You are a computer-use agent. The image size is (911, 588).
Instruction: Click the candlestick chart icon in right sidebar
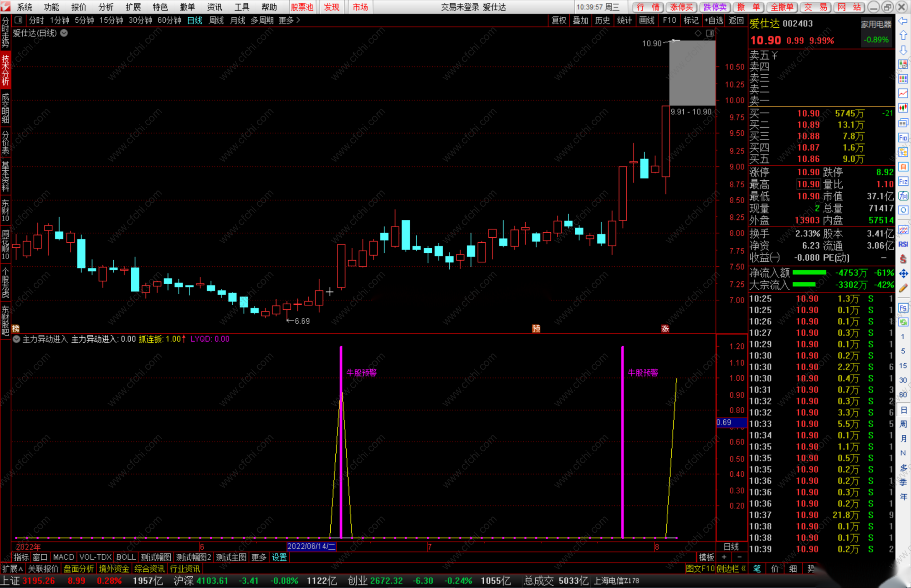pyautogui.click(x=903, y=108)
